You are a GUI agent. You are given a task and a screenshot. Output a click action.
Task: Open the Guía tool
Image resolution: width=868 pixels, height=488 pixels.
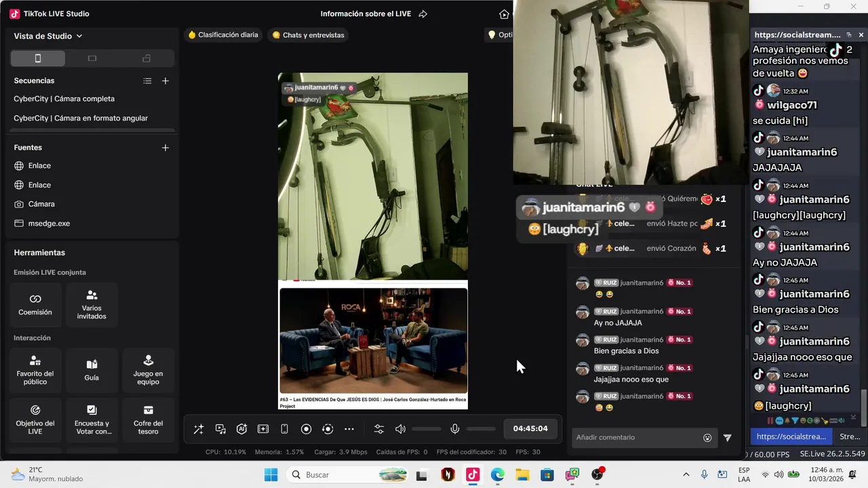pyautogui.click(x=92, y=371)
